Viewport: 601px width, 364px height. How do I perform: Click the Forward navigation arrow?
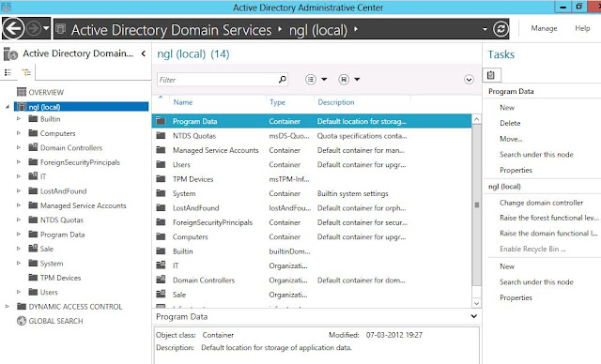(34, 28)
